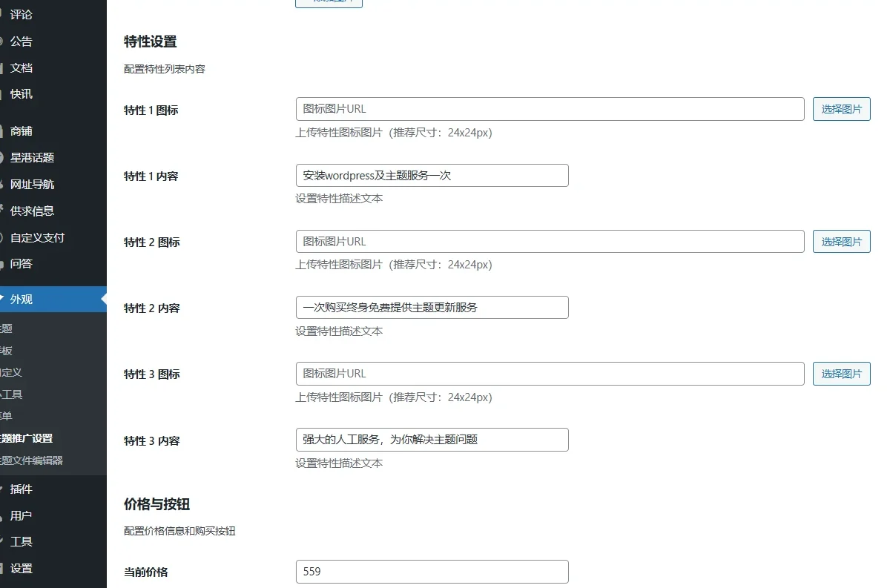Open the 商铺 menu item
890x588 pixels.
click(21, 131)
